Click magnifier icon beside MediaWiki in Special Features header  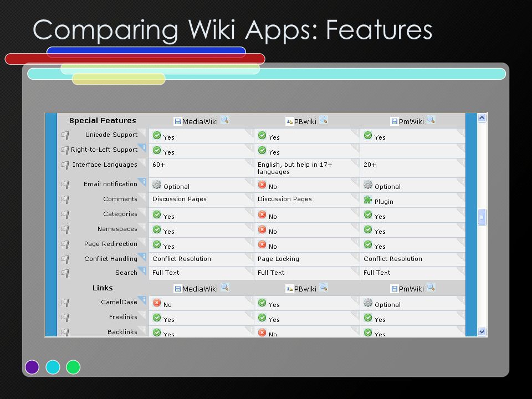pyautogui.click(x=224, y=120)
